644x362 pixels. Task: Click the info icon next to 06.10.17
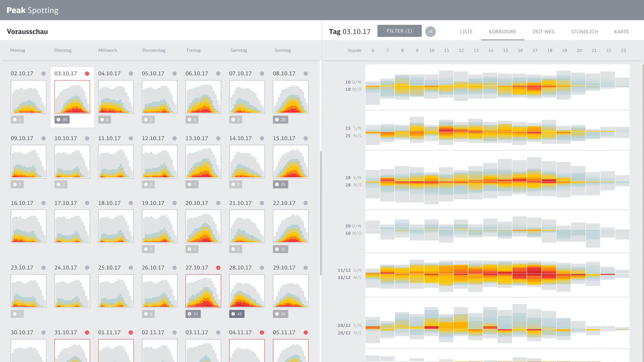[218, 73]
